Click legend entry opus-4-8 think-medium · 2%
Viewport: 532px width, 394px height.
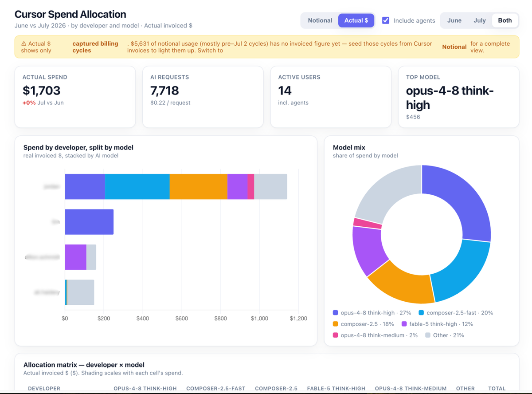(x=375, y=335)
